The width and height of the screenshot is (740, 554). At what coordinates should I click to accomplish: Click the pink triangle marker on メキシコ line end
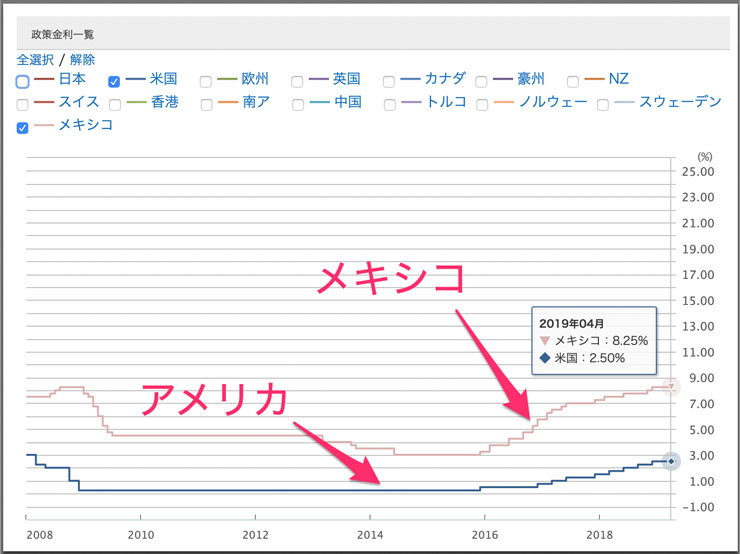tap(671, 387)
